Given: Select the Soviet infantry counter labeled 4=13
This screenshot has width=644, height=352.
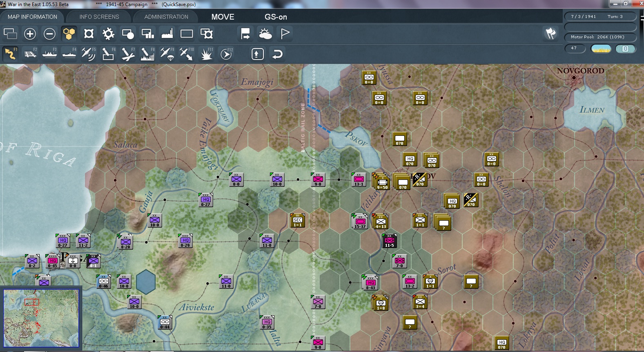Looking at the screenshot, I should click(x=380, y=221).
